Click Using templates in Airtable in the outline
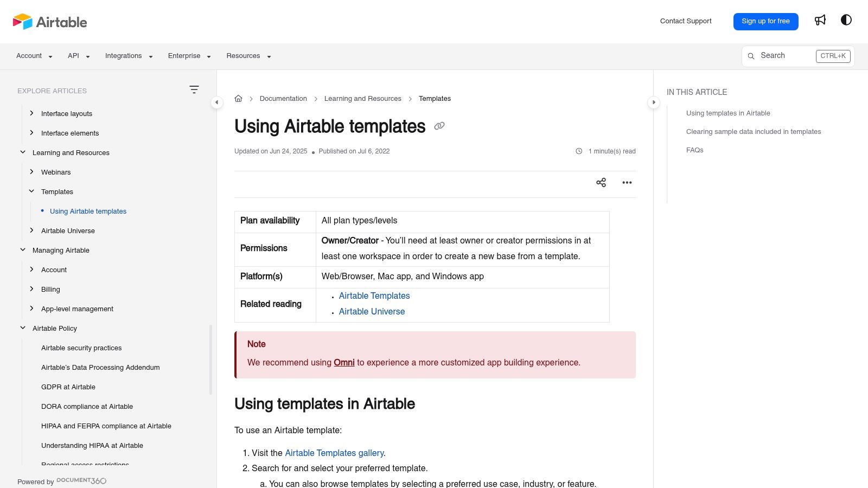The height and width of the screenshot is (488, 868). (x=728, y=113)
